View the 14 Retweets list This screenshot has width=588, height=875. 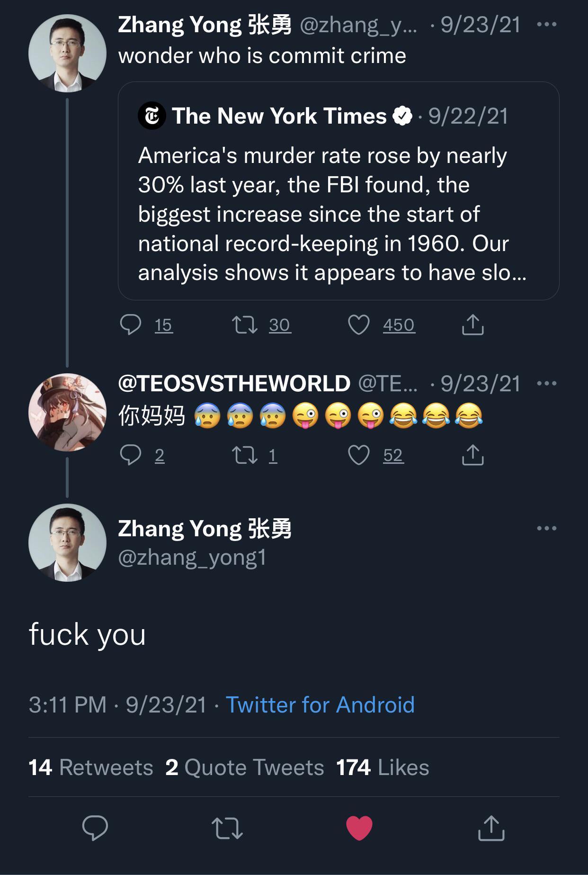coord(90,767)
